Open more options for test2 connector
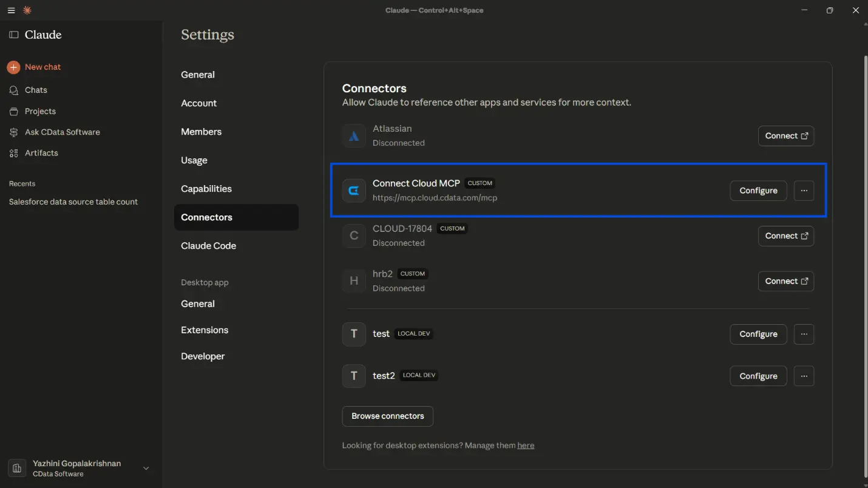Screen dimensions: 868x488 point(804,376)
